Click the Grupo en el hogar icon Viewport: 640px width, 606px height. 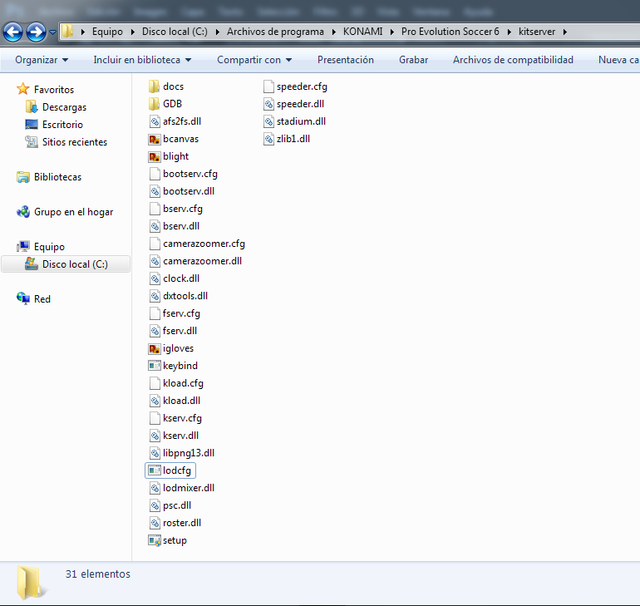23,212
